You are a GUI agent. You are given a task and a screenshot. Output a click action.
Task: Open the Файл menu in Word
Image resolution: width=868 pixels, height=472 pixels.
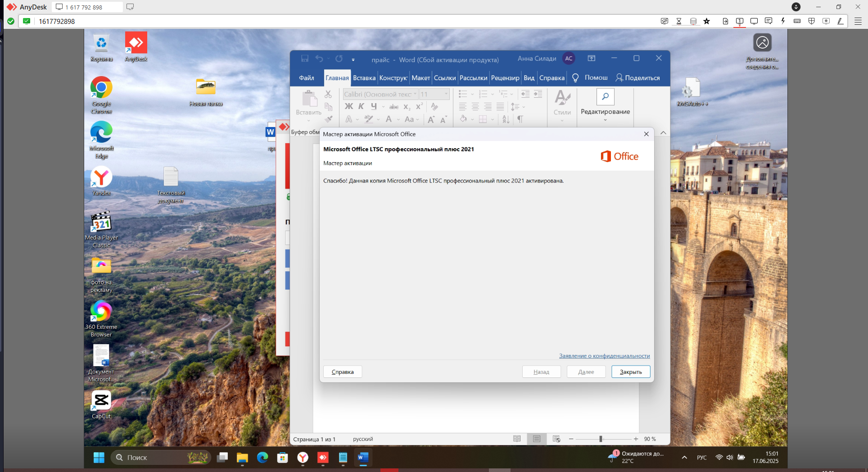307,78
